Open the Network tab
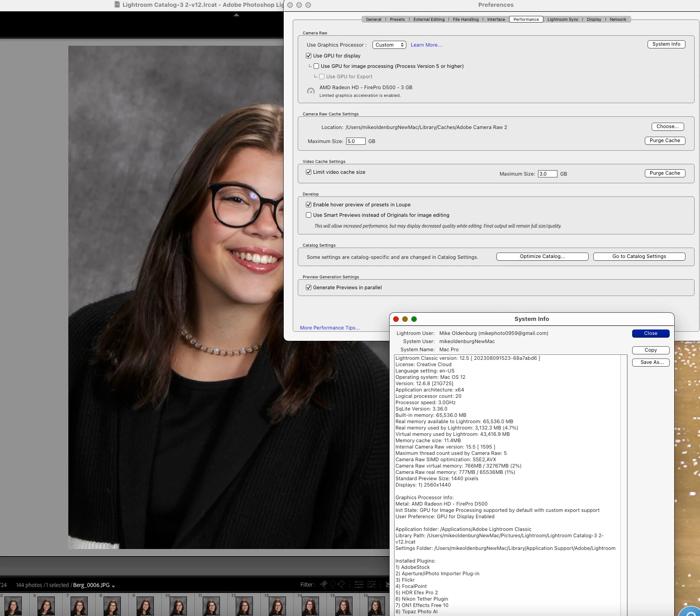Screen dimensions: 700x616 [618, 19]
